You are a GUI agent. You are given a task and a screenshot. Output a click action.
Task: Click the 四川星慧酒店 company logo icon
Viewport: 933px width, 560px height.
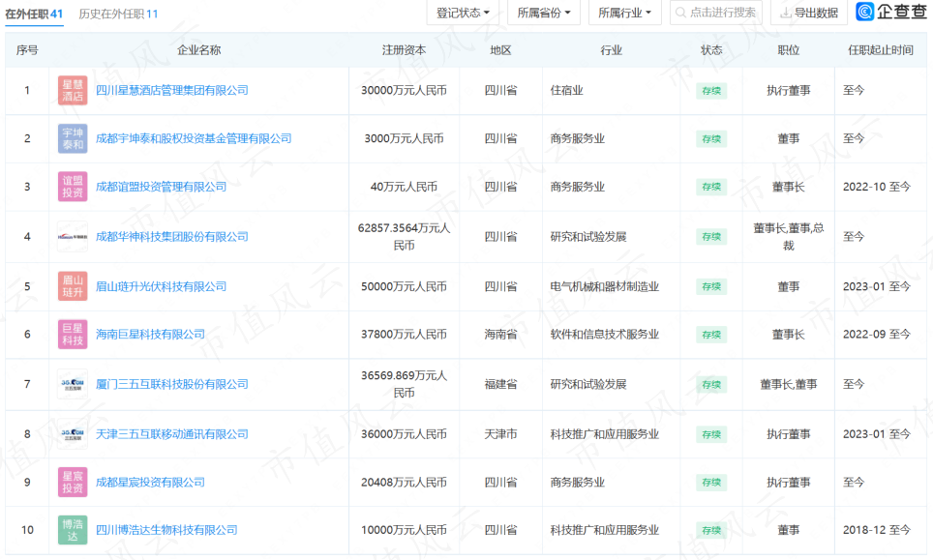point(73,90)
